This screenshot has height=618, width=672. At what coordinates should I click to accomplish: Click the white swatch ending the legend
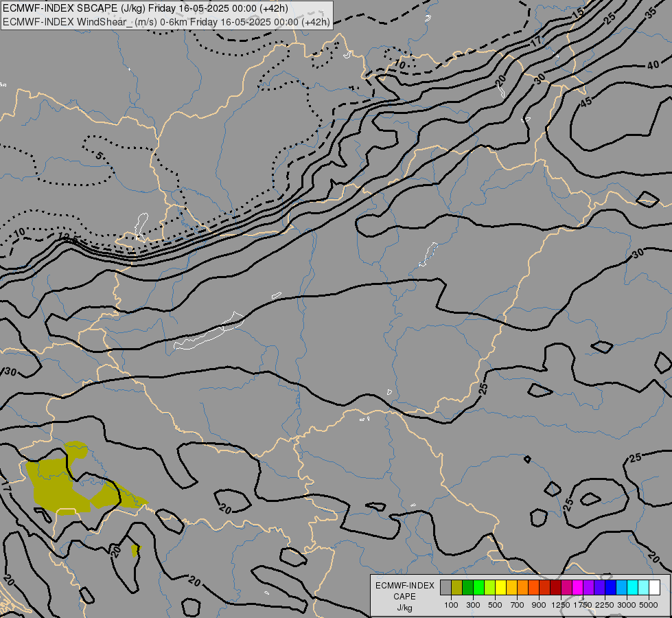pos(654,587)
